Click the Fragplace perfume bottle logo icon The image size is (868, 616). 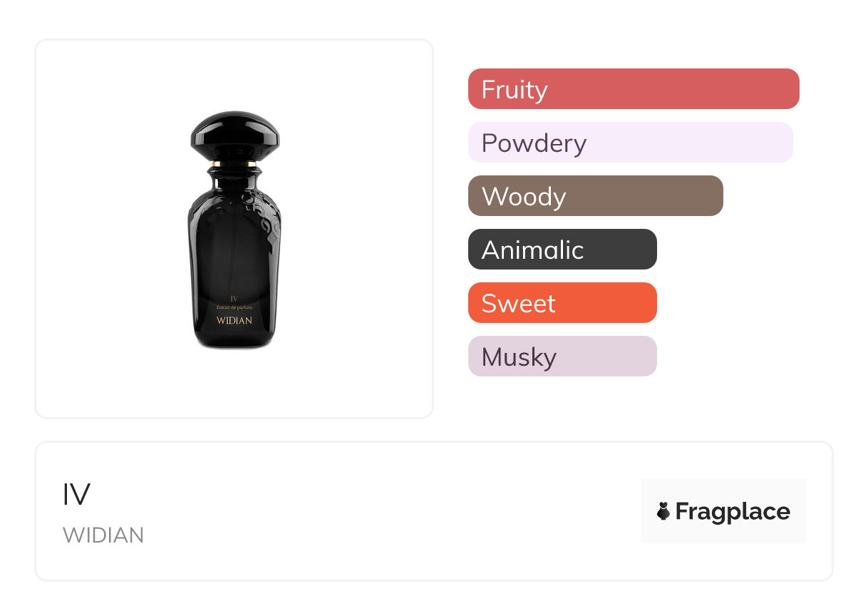(663, 511)
